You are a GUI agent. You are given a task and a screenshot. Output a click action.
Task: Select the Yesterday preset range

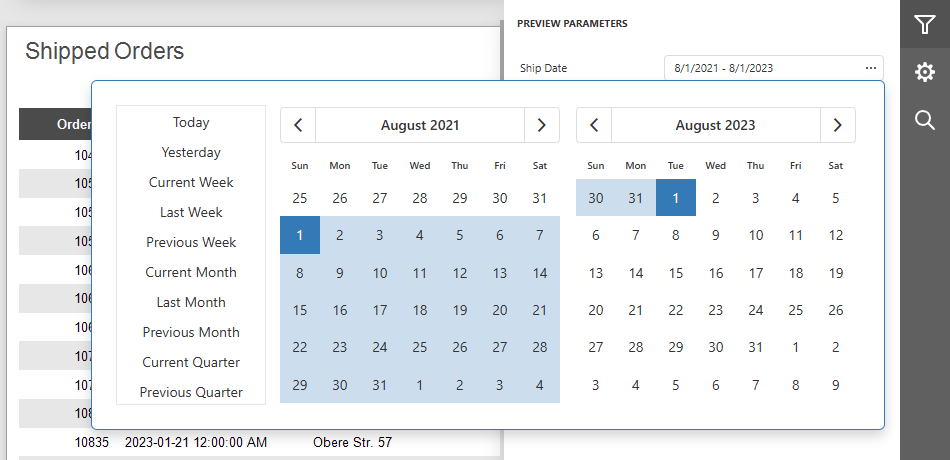tap(191, 153)
